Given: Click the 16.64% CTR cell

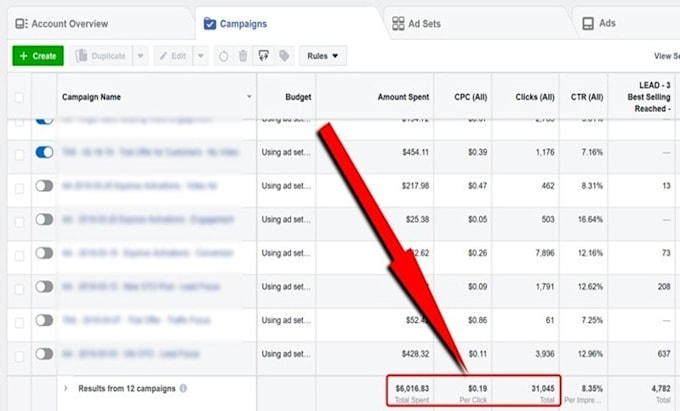Looking at the screenshot, I should click(590, 219).
